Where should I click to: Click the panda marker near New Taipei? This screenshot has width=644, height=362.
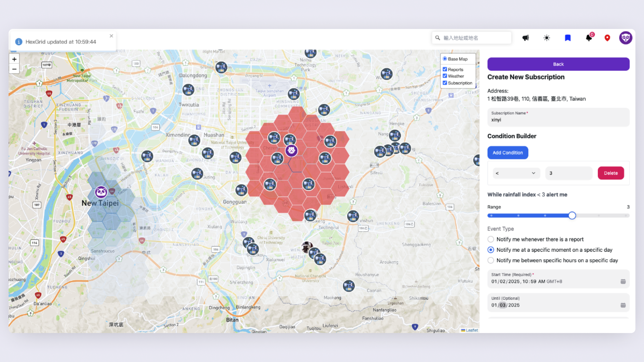(100, 192)
